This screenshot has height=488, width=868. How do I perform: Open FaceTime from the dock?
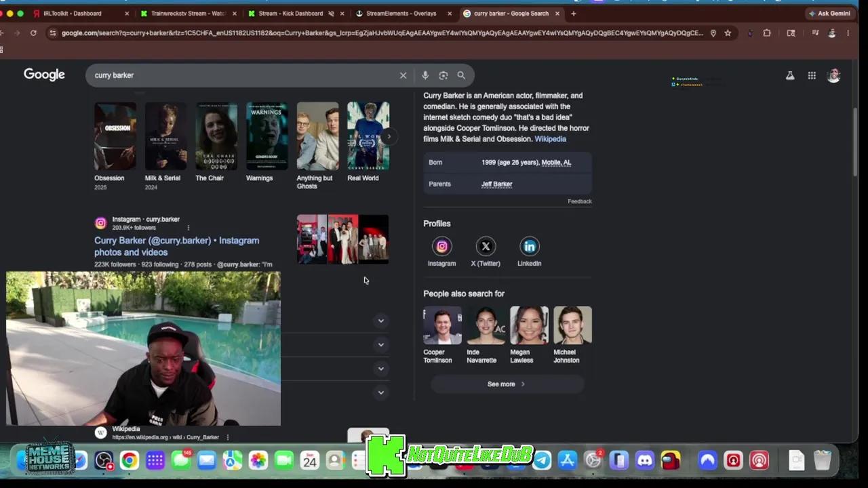coord(284,461)
